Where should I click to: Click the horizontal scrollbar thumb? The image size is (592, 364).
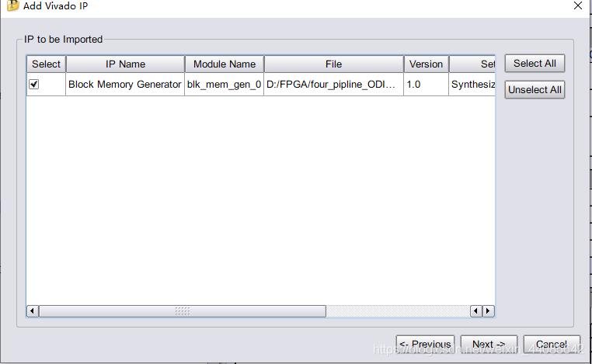(x=183, y=311)
